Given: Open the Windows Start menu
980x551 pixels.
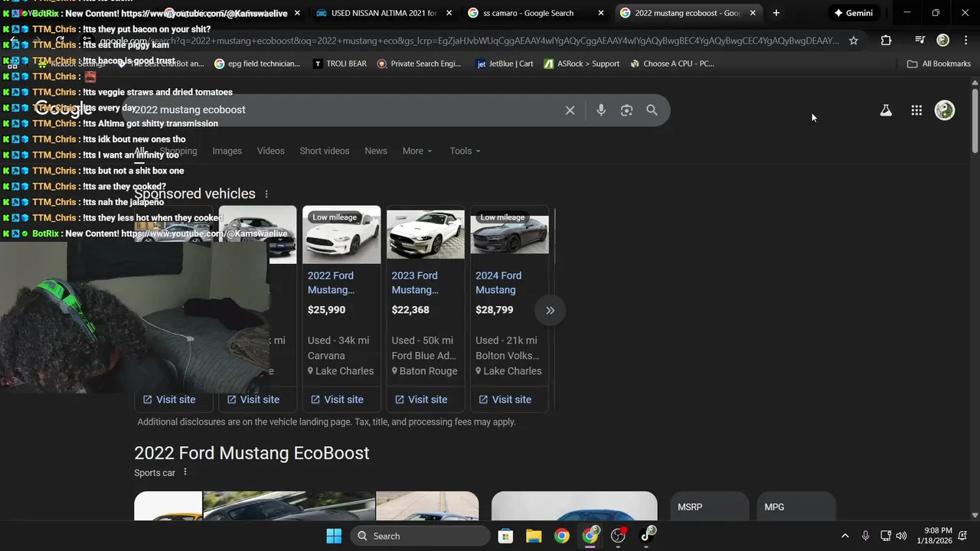Looking at the screenshot, I should click(334, 536).
